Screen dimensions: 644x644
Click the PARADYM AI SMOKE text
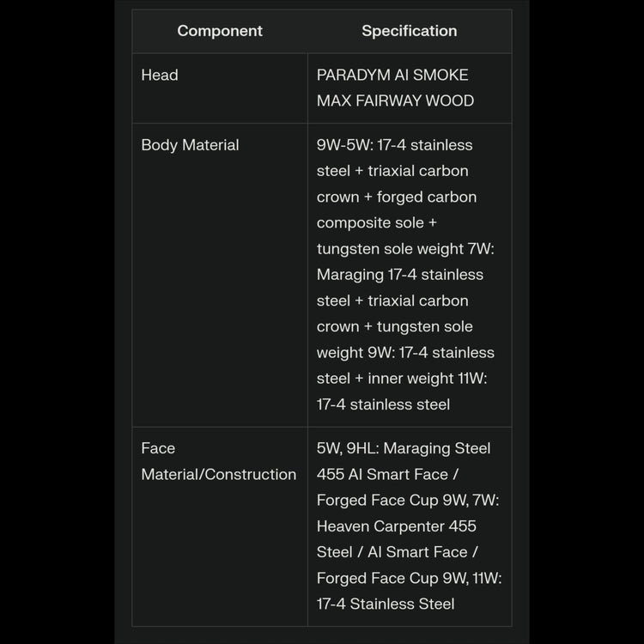coord(392,75)
